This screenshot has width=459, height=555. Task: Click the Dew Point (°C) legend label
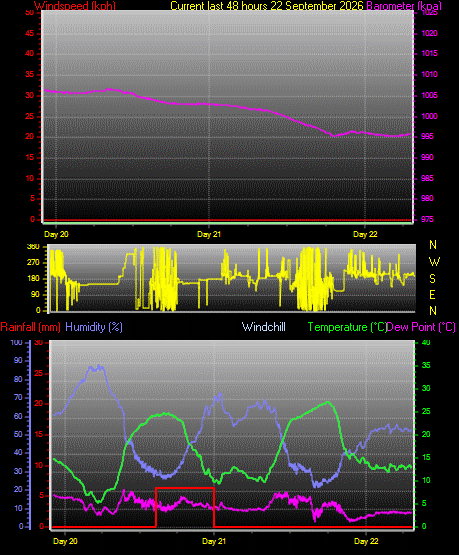coord(421,327)
